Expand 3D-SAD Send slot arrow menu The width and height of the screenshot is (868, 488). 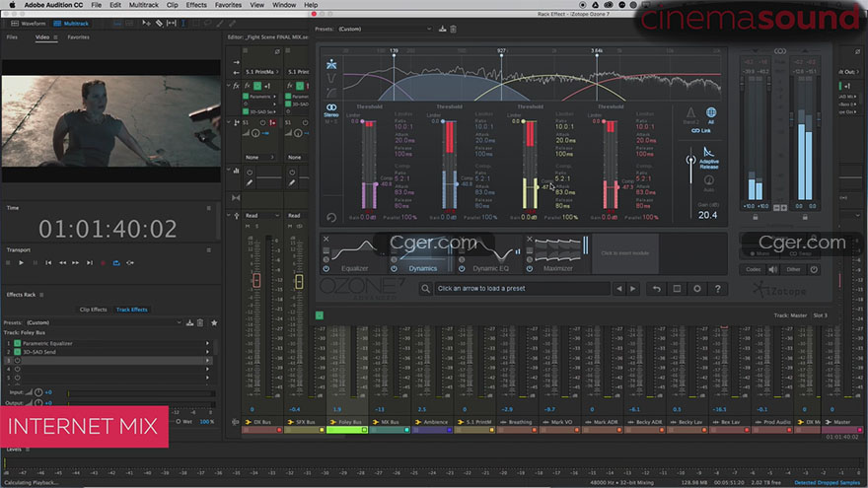click(207, 352)
